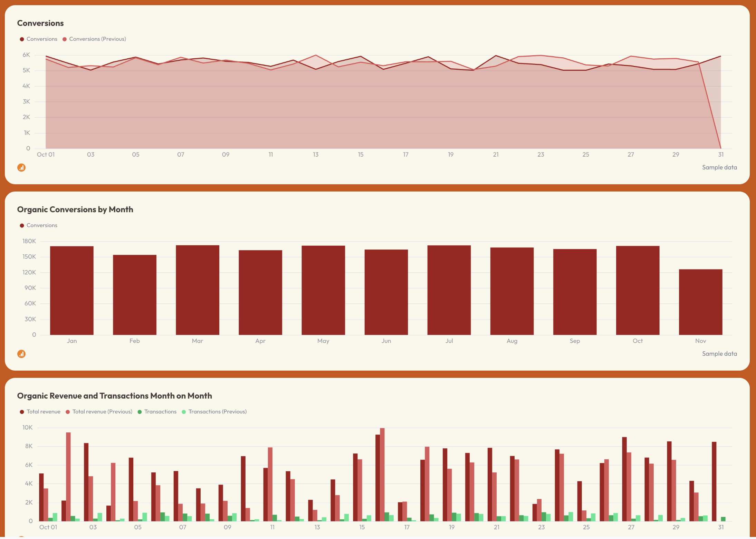The width and height of the screenshot is (756, 539).
Task: Click the Google Analytics icon below the monthly bar chart
Action: (21, 354)
